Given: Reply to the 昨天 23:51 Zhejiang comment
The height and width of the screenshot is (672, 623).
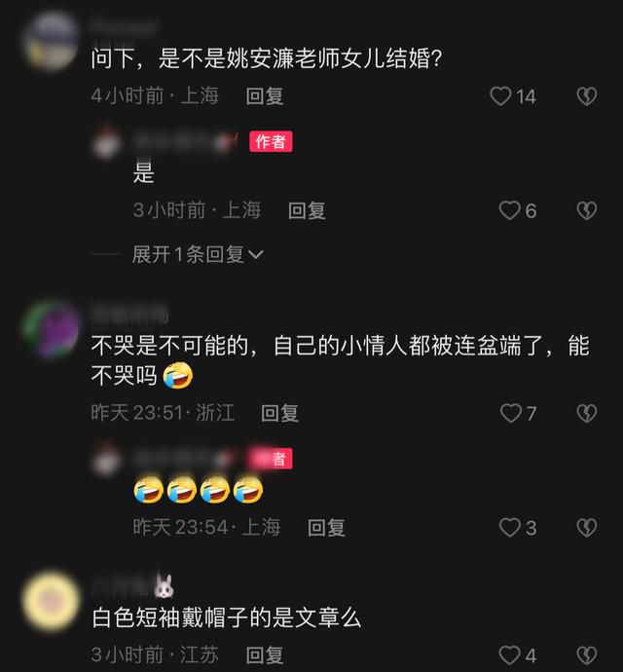Looking at the screenshot, I should 279,413.
